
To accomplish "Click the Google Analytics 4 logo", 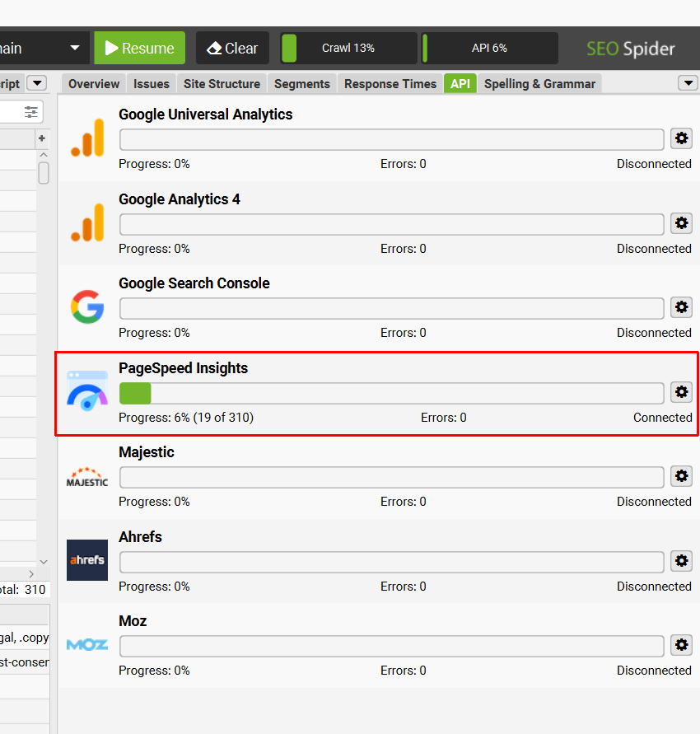I will tap(87, 222).
